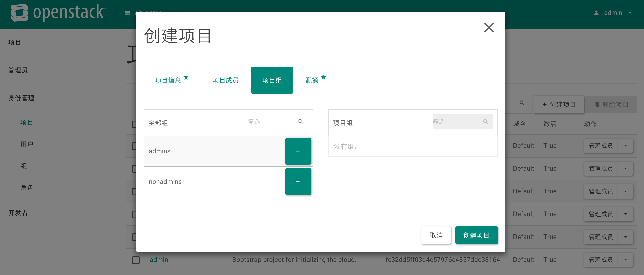Screen dimensions: 644x275
Task: Open the 角色 sidebar item
Action: tap(27, 188)
